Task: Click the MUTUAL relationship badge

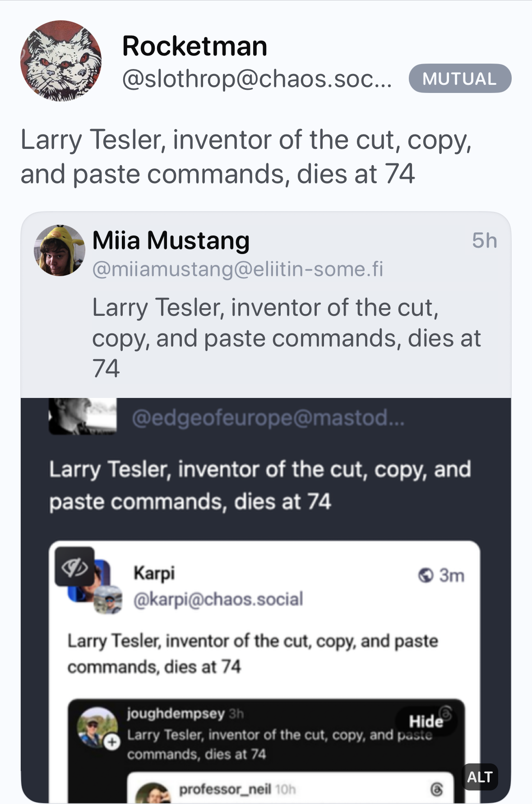Action: click(x=459, y=79)
